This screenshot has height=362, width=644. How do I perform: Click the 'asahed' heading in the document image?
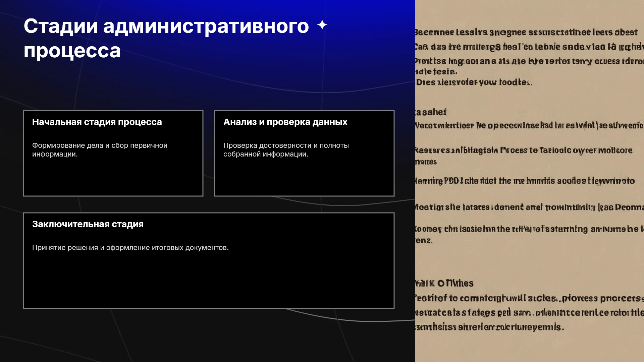(431, 112)
